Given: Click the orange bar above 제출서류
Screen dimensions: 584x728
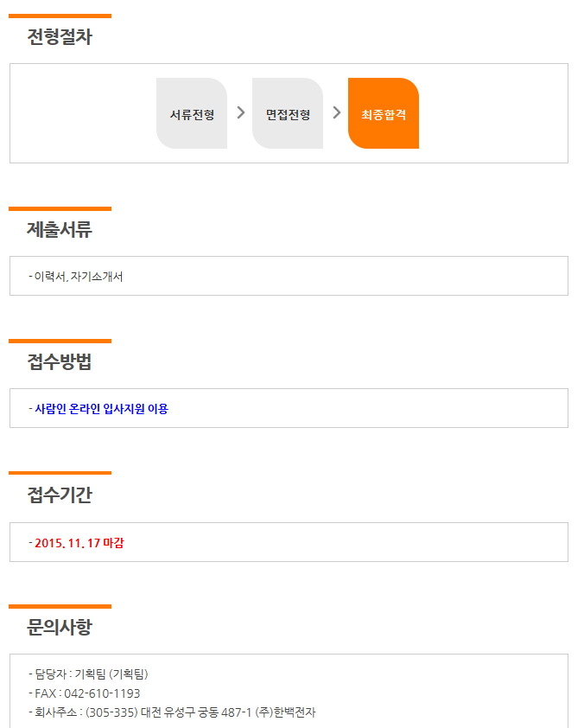Looking at the screenshot, I should point(60,208).
